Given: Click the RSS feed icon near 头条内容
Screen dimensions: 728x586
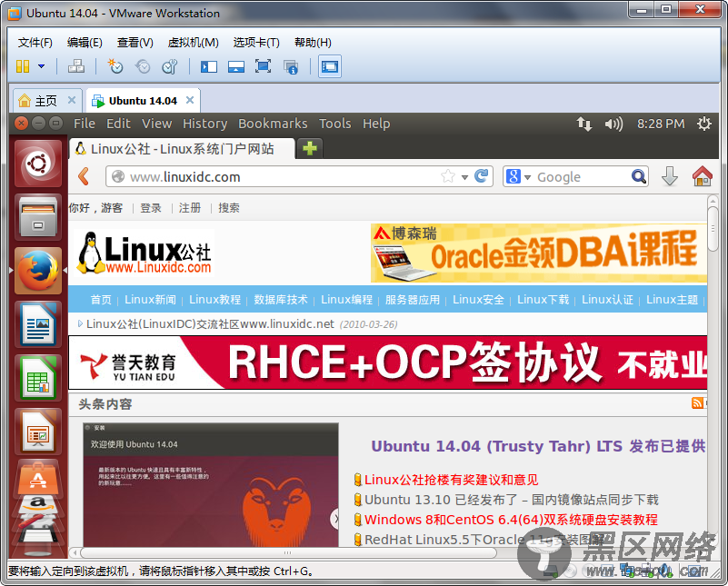Looking at the screenshot, I should [697, 402].
